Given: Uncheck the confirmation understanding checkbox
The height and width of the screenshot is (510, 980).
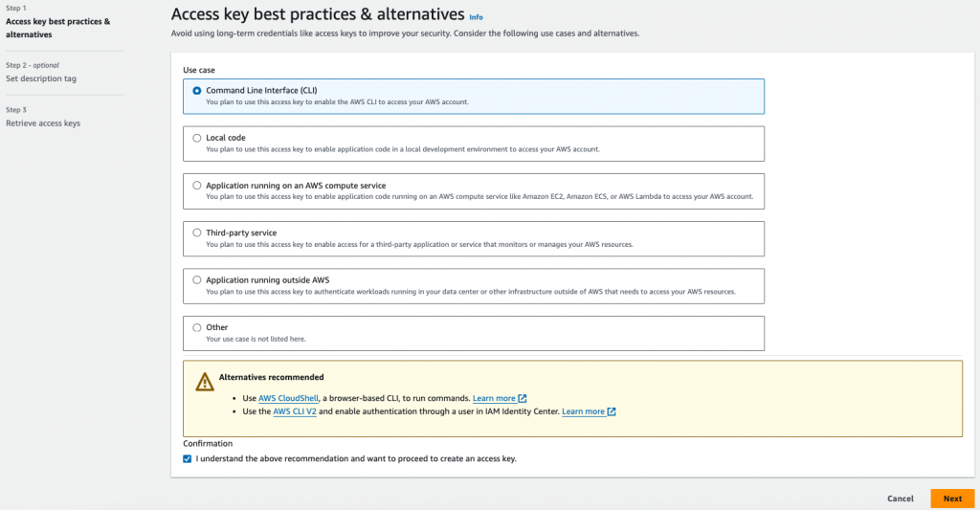Looking at the screenshot, I should click(x=188, y=459).
